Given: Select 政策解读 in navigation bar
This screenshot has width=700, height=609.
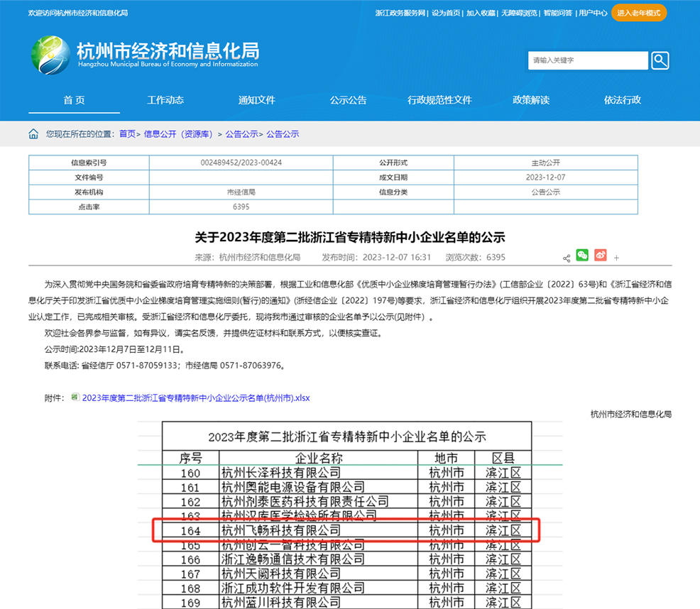Looking at the screenshot, I should 531,100.
